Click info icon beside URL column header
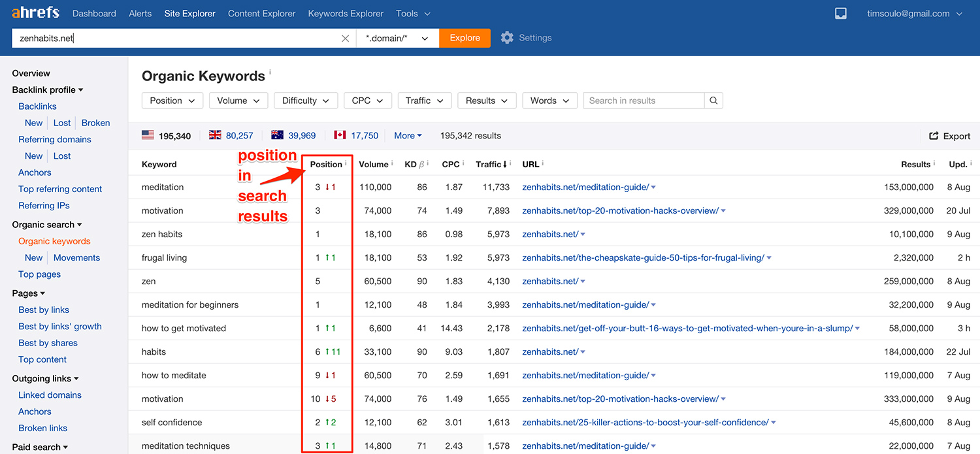The image size is (980, 454). point(543,163)
